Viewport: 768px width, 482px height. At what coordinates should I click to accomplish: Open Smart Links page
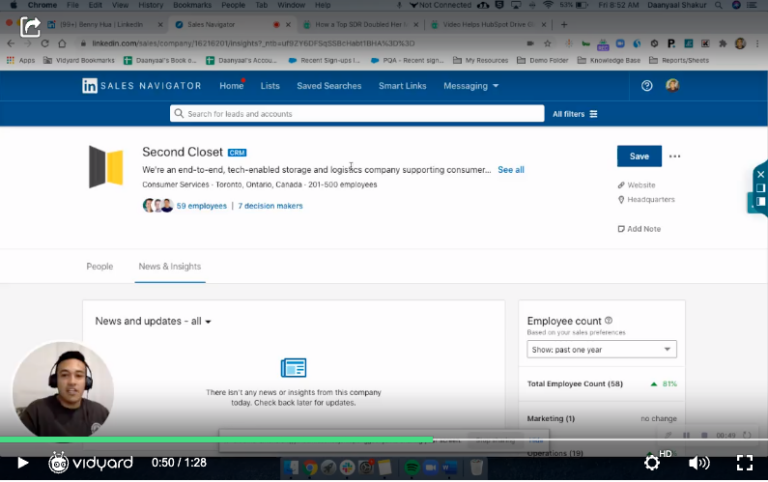tap(402, 86)
